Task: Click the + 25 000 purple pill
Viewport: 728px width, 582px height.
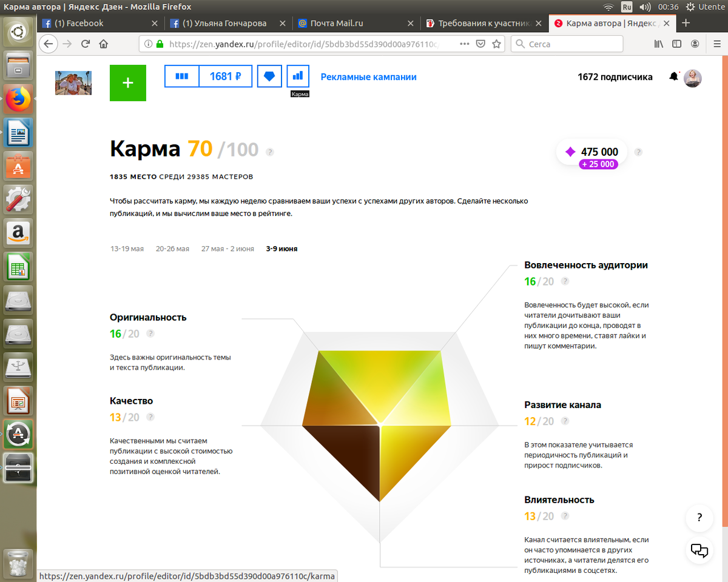Action: pos(598,164)
